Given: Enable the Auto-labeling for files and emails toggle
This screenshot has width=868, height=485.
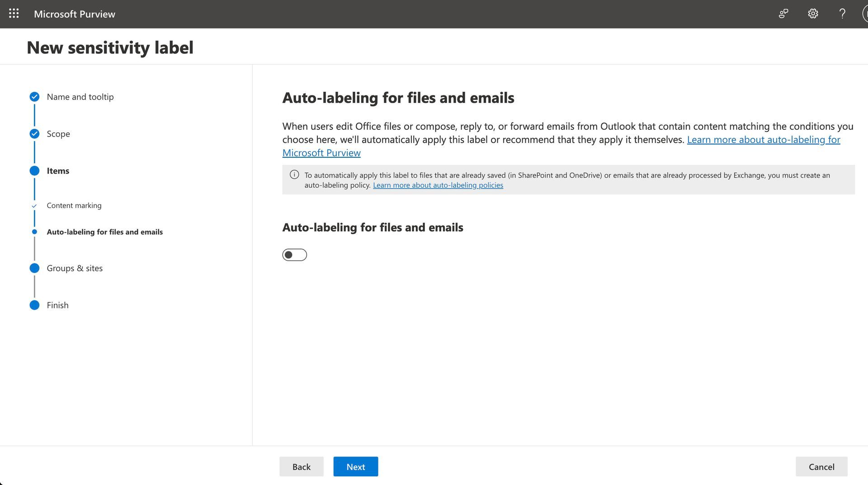Looking at the screenshot, I should tap(295, 255).
